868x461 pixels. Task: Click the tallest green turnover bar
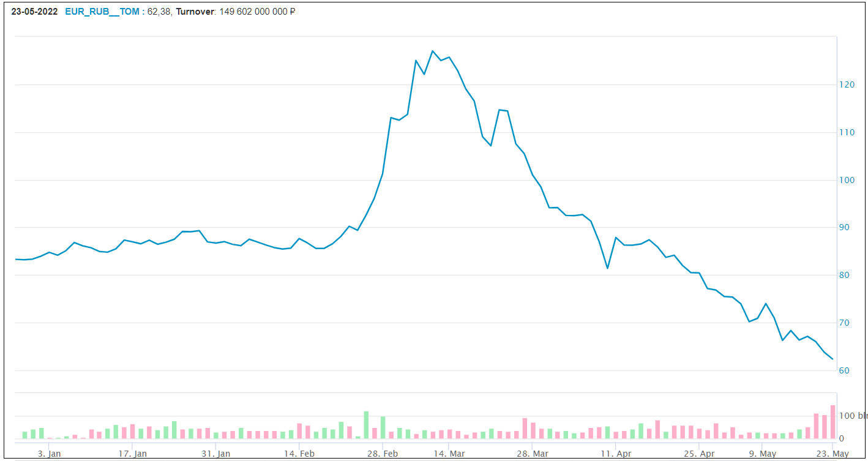click(366, 424)
